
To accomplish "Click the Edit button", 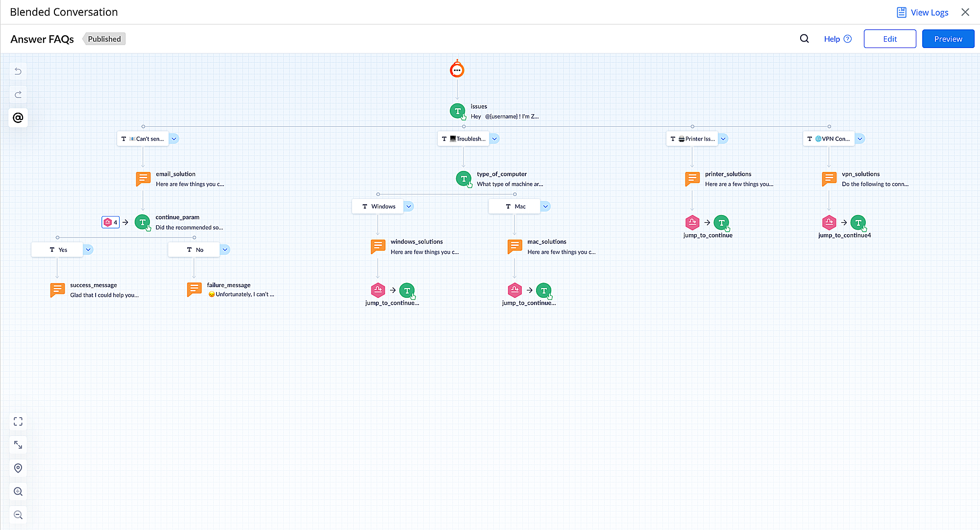I will (889, 39).
